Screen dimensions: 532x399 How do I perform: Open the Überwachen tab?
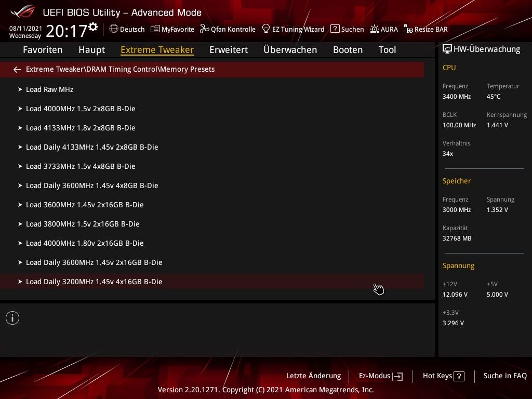290,50
